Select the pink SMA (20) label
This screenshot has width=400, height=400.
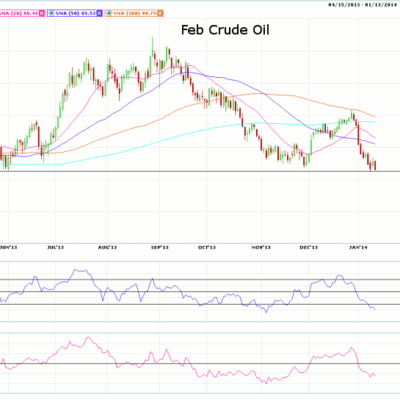(x=19, y=13)
